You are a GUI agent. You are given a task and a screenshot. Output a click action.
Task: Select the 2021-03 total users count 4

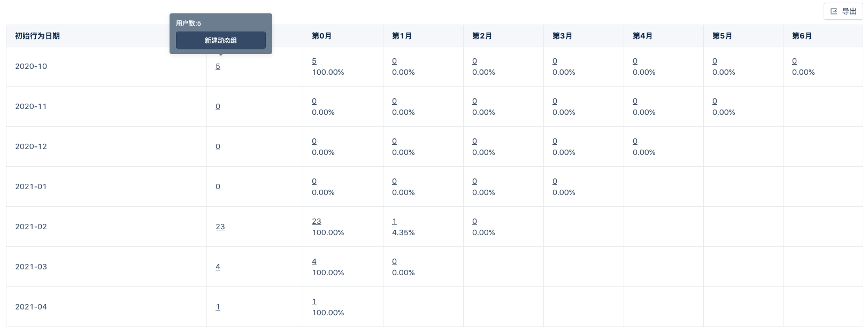pyautogui.click(x=218, y=267)
